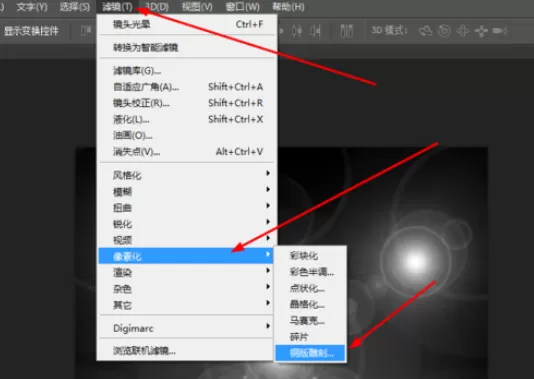
Task: Click the lens flare on the canvas
Action: [x=415, y=261]
